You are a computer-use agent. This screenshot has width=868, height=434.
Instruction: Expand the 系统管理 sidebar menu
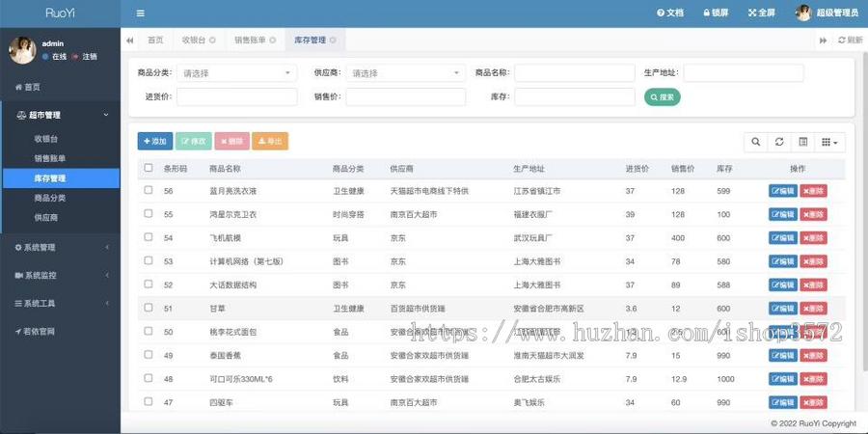pos(61,248)
